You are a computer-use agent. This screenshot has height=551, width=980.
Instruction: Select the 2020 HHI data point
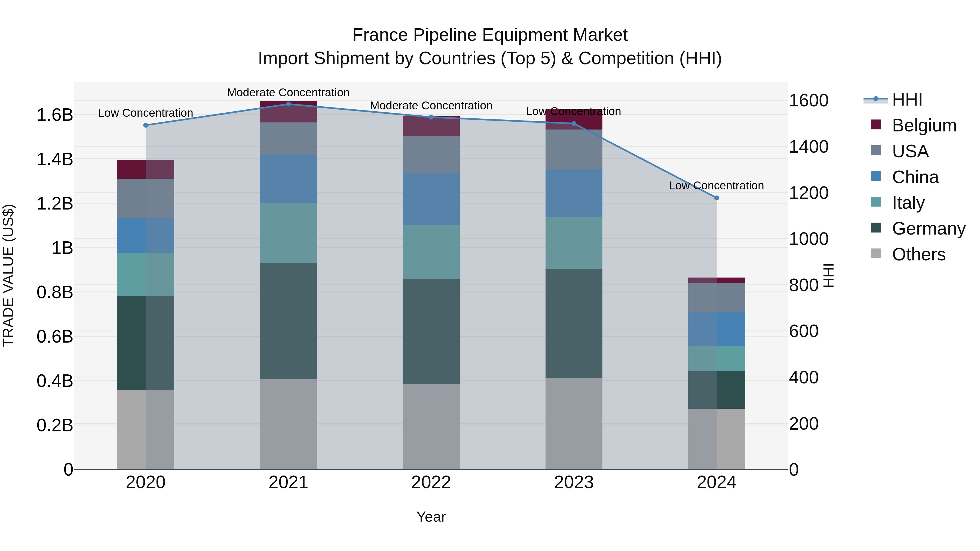tap(146, 125)
